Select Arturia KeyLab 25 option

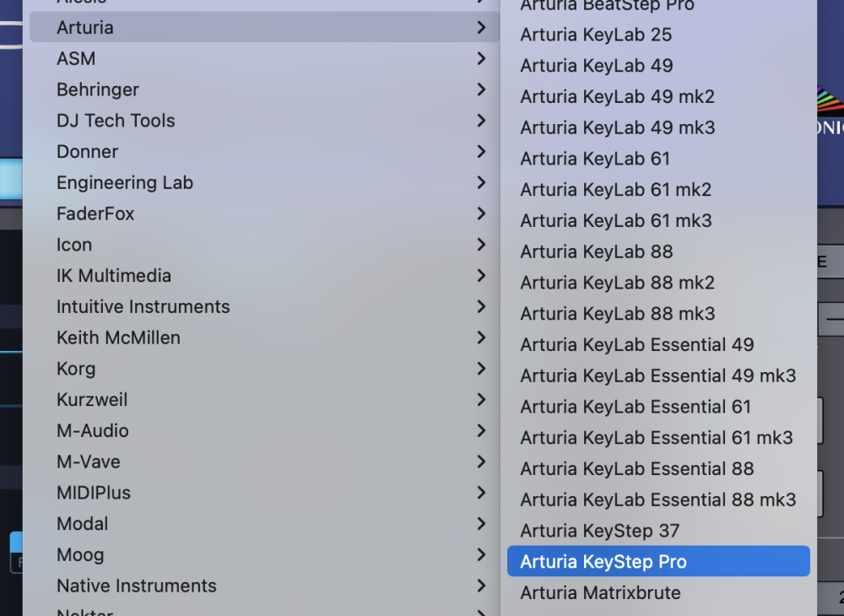596,35
